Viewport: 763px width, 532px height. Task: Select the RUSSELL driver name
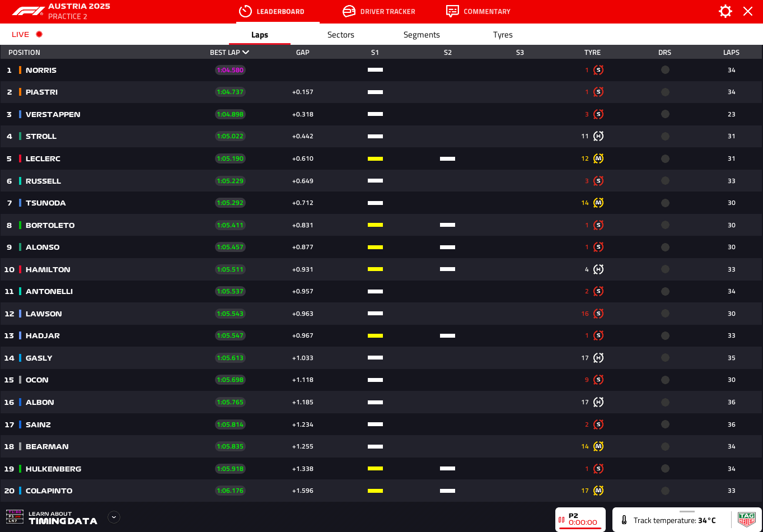point(43,181)
